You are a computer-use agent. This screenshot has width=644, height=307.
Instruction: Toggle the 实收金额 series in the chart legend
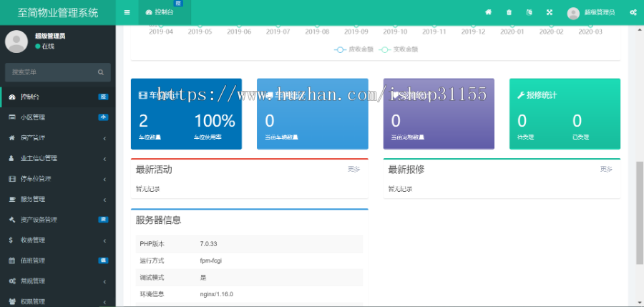pos(398,49)
